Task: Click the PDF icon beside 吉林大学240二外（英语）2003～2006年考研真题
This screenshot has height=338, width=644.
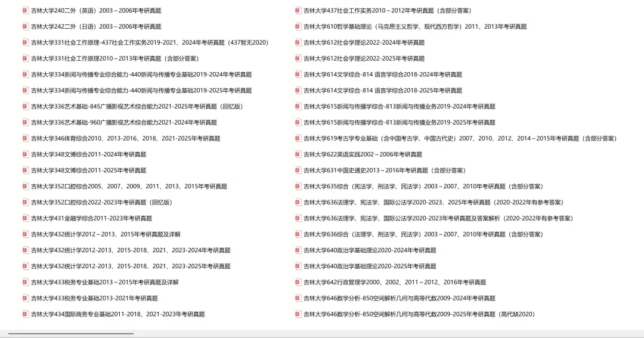Action: [26, 11]
